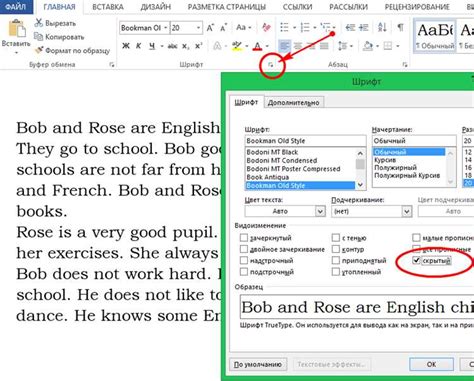
Task: Click the numbered list icon
Action: (305, 27)
